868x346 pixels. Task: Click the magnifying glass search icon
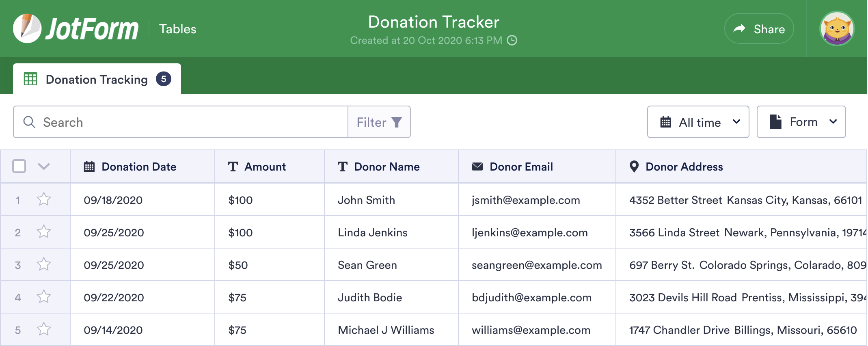pyautogui.click(x=29, y=122)
